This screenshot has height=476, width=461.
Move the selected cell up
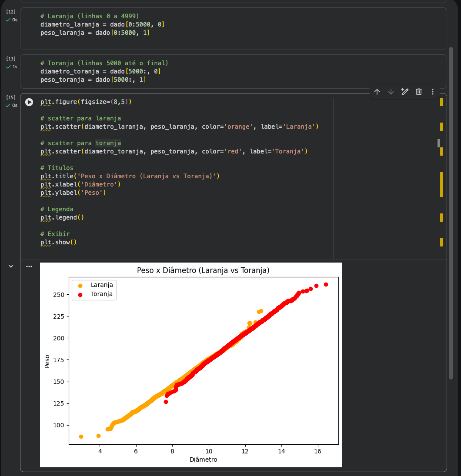[x=377, y=92]
